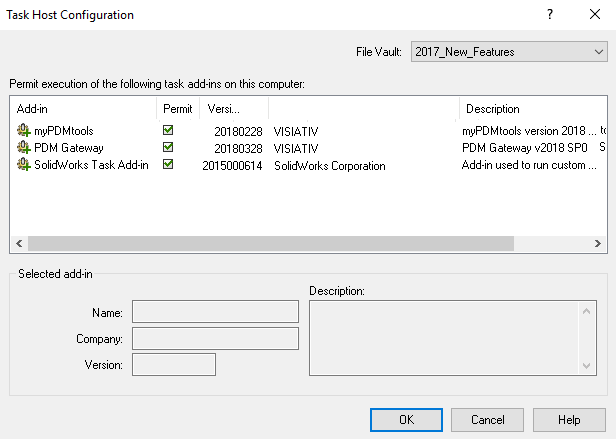The image size is (616, 439).
Task: Sort by the Add-in column header
Action: tap(82, 108)
